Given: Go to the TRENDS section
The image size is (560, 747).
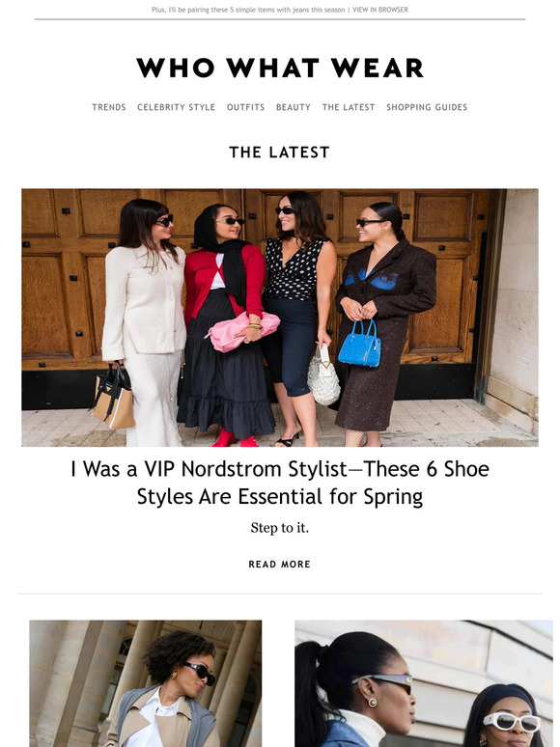Looking at the screenshot, I should (109, 107).
